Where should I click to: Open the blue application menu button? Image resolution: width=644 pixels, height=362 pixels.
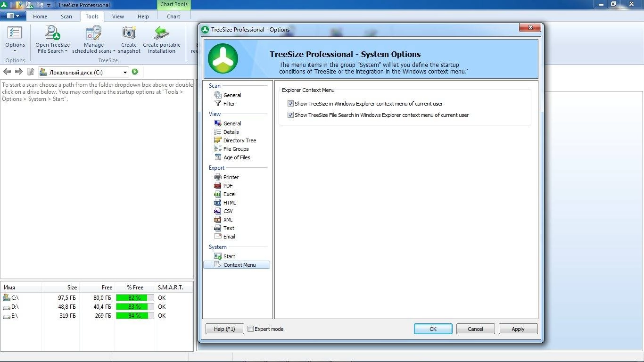pyautogui.click(x=13, y=16)
